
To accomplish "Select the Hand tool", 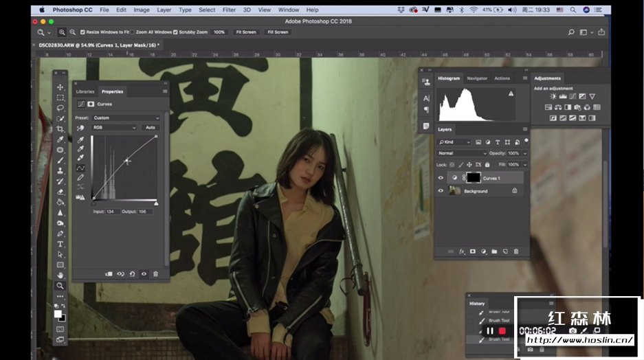I will click(x=60, y=275).
